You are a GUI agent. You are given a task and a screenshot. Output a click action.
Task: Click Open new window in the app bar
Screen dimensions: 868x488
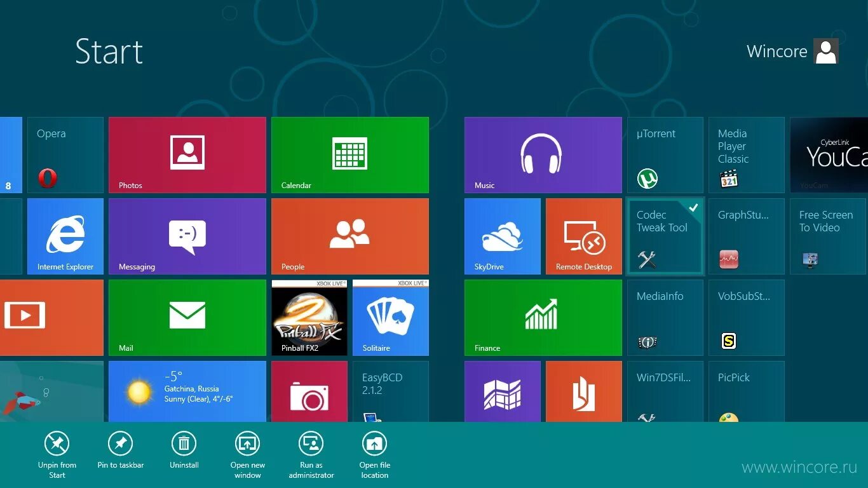(248, 454)
